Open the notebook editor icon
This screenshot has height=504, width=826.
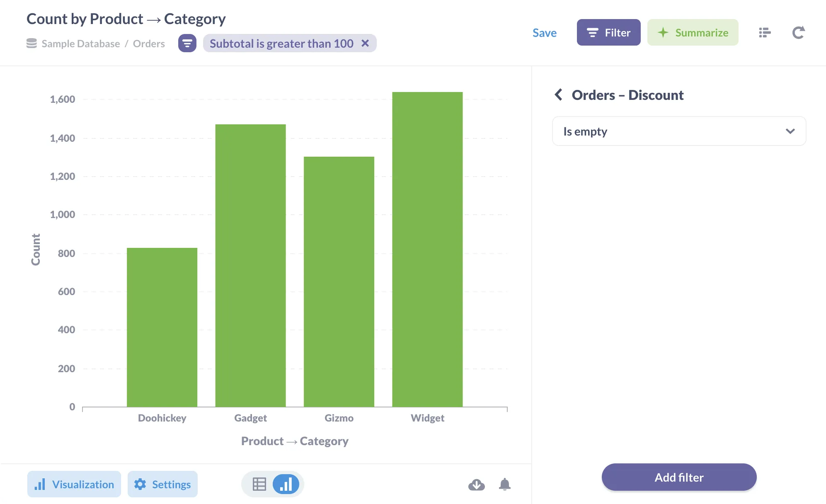tap(764, 33)
